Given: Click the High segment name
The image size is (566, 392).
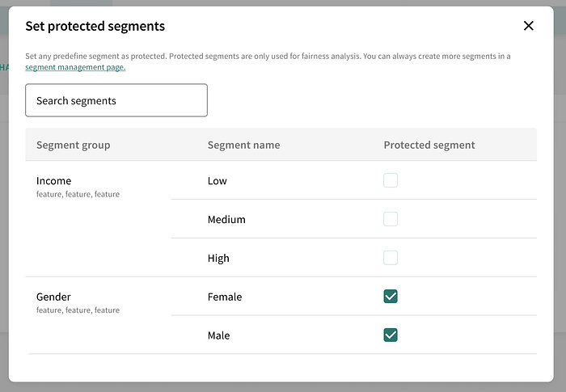Looking at the screenshot, I should (x=218, y=259).
